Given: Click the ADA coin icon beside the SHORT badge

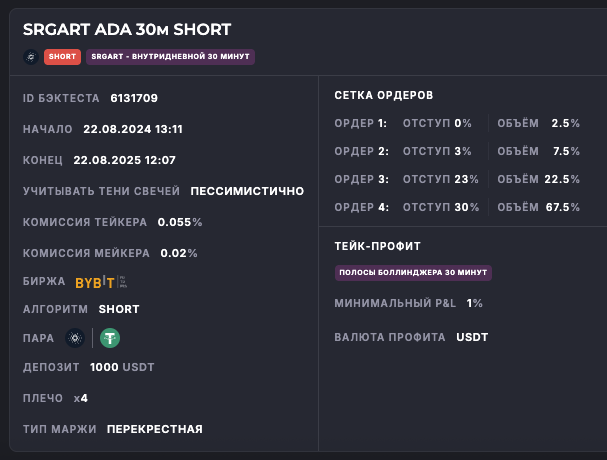Looking at the screenshot, I should (30, 56).
